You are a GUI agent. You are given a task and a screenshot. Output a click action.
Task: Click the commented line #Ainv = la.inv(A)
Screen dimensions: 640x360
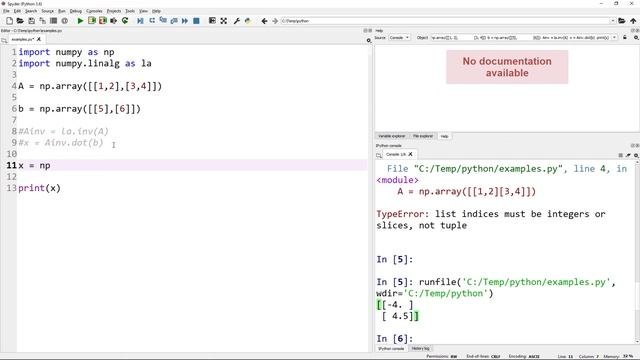64,131
